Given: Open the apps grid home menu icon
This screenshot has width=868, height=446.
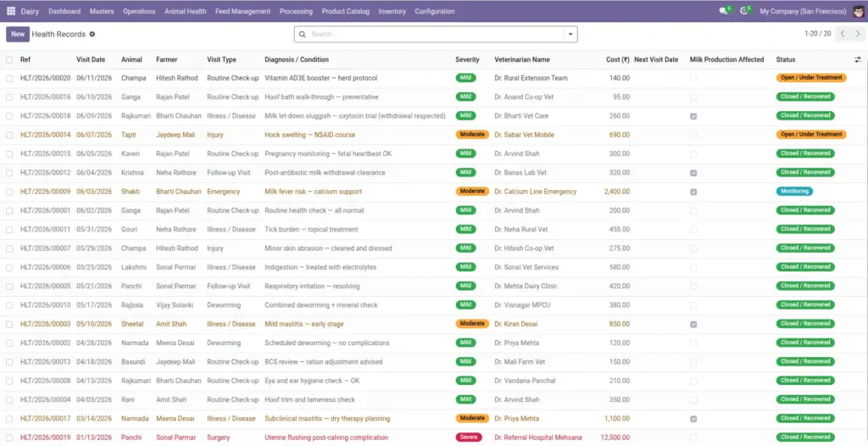Looking at the screenshot, I should click(x=11, y=11).
